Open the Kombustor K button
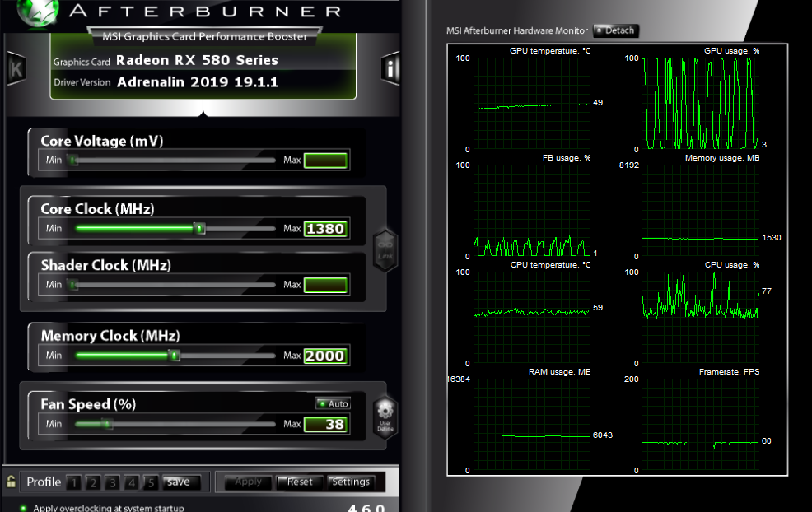The image size is (812, 512). pyautogui.click(x=16, y=69)
